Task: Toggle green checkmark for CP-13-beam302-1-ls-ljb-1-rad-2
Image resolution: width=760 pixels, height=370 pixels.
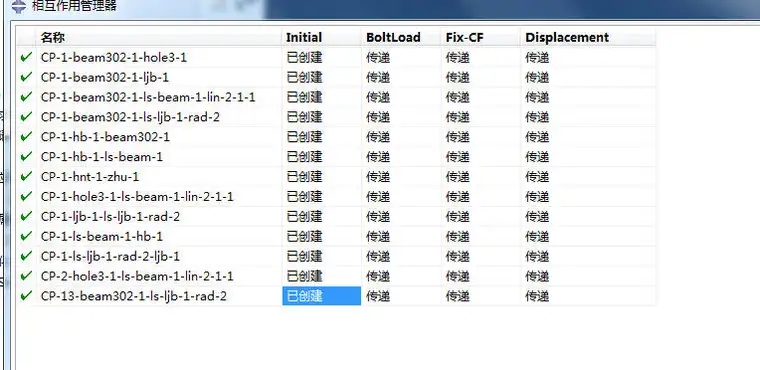Action: pyautogui.click(x=26, y=296)
